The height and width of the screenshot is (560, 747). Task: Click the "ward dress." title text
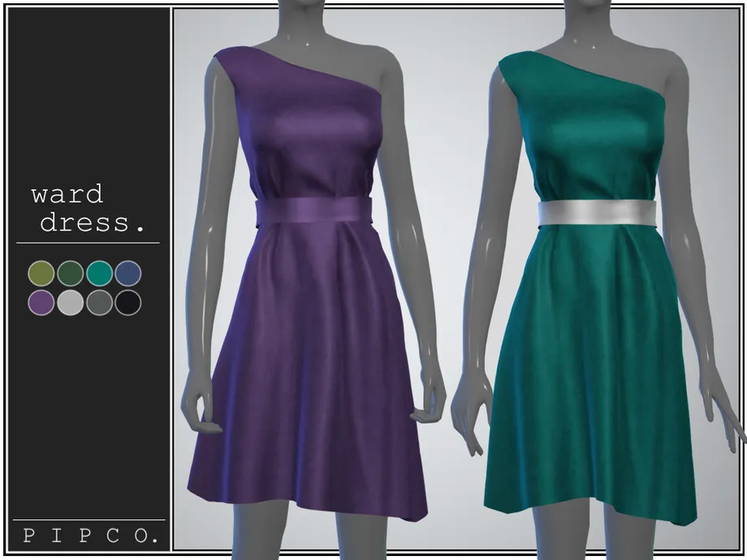[x=85, y=209]
